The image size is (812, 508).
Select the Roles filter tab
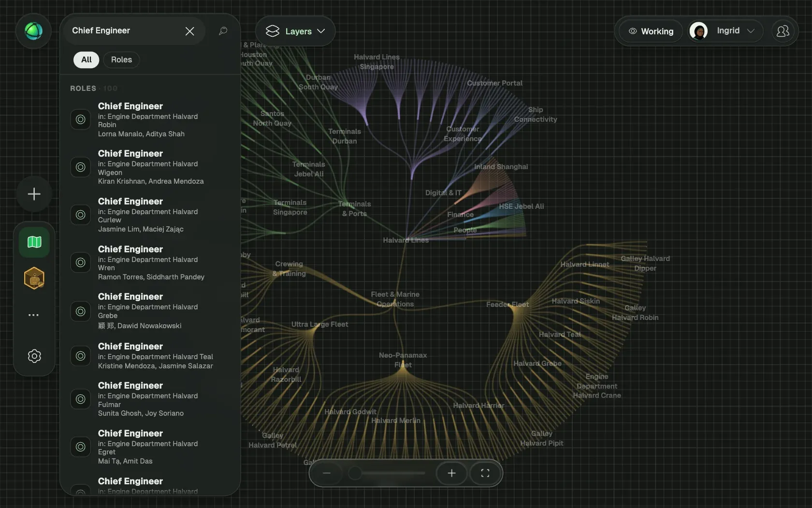point(121,60)
